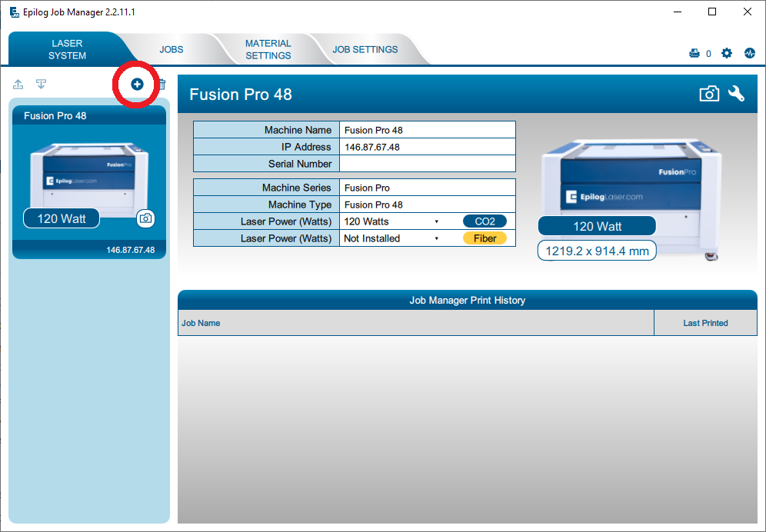Click the download machine icon
The height and width of the screenshot is (532, 766).
[42, 84]
